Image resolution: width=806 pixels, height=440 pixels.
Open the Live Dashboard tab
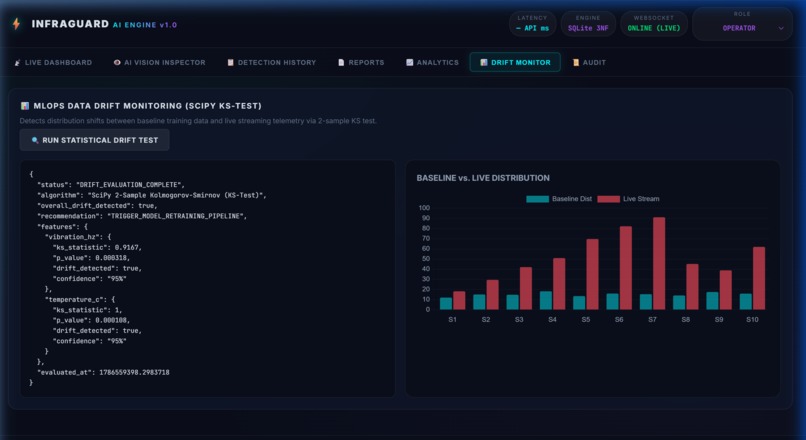click(53, 63)
